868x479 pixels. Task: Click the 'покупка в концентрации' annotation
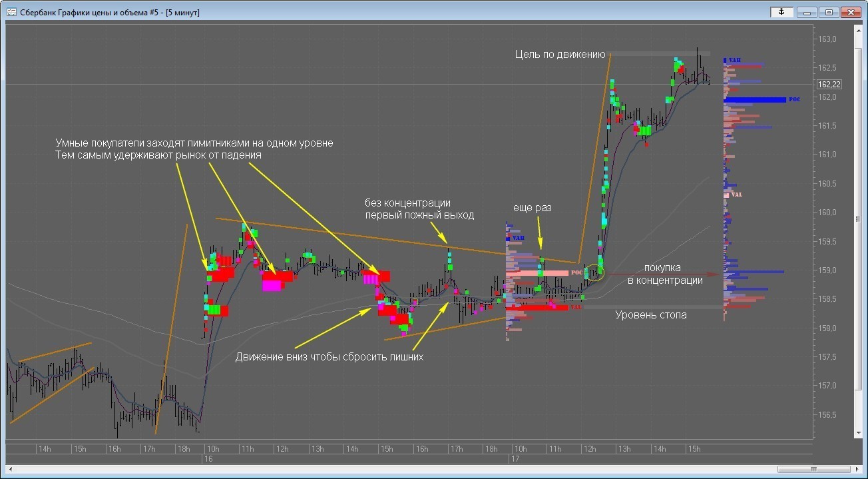tap(664, 274)
